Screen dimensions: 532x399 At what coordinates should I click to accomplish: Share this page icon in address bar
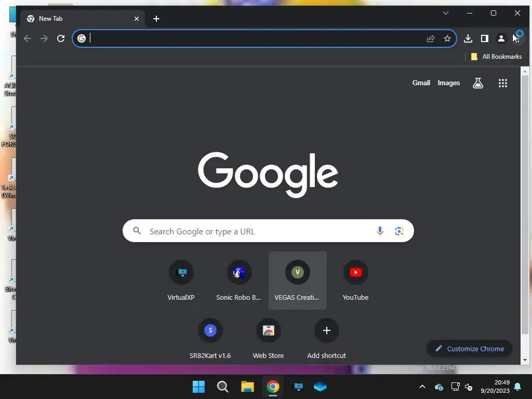pyautogui.click(x=431, y=38)
